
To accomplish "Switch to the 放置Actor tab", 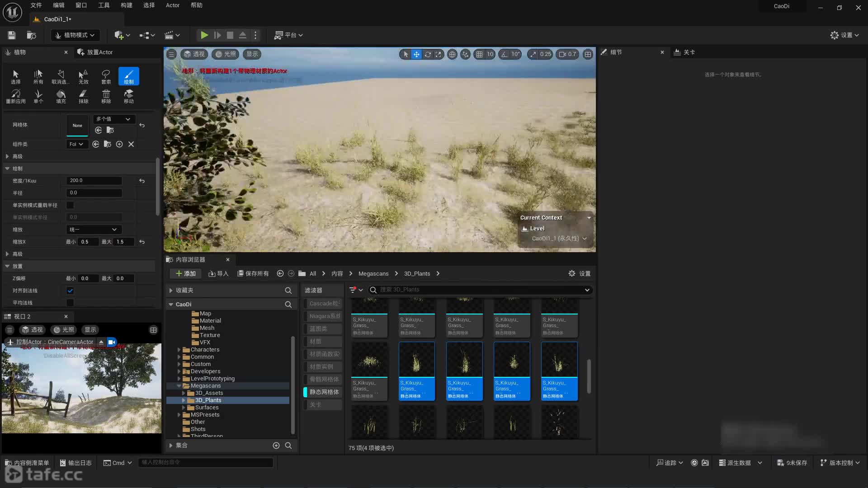I will point(95,52).
